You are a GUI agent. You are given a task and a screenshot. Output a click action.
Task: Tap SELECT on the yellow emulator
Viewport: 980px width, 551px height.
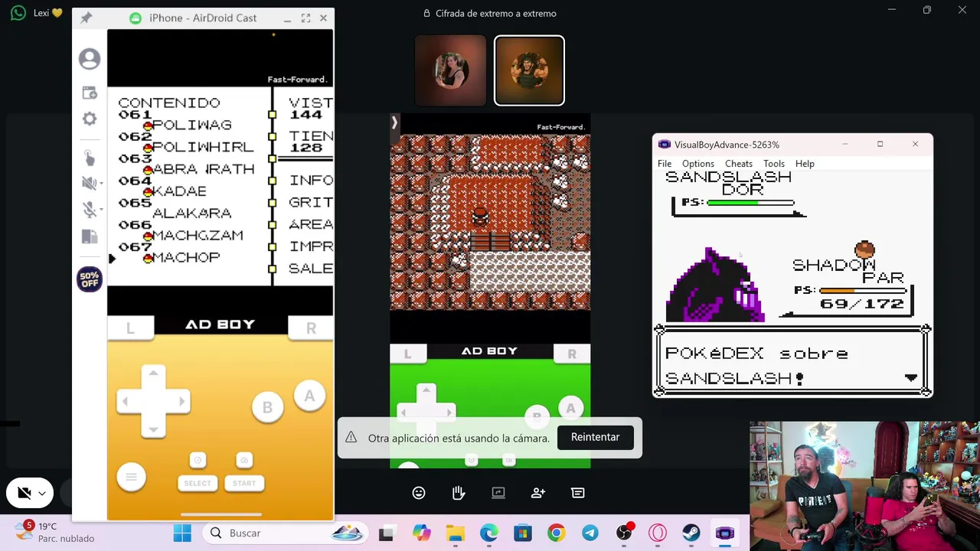(198, 483)
